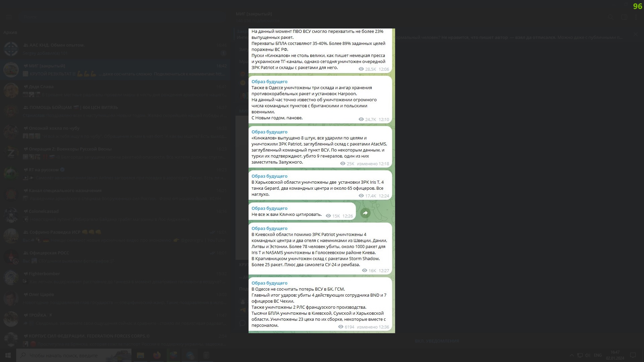Select the МИГ [закрытый] chat row

pyautogui.click(x=115, y=70)
